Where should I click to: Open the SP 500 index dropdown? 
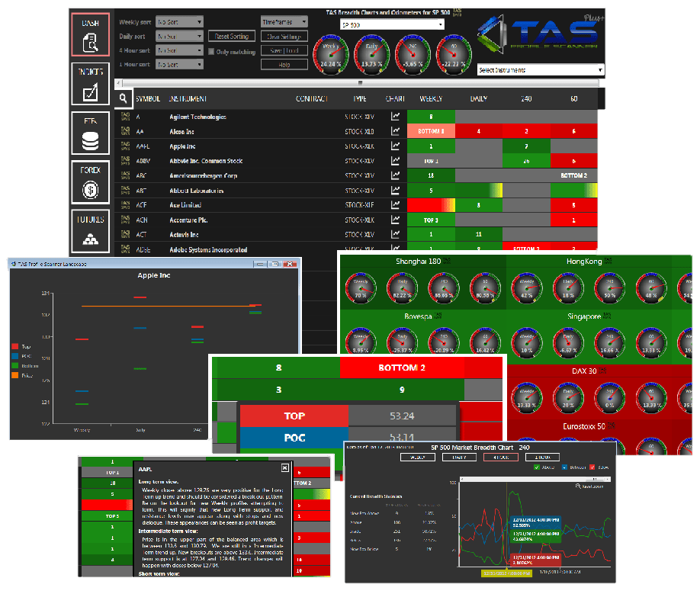click(x=392, y=24)
